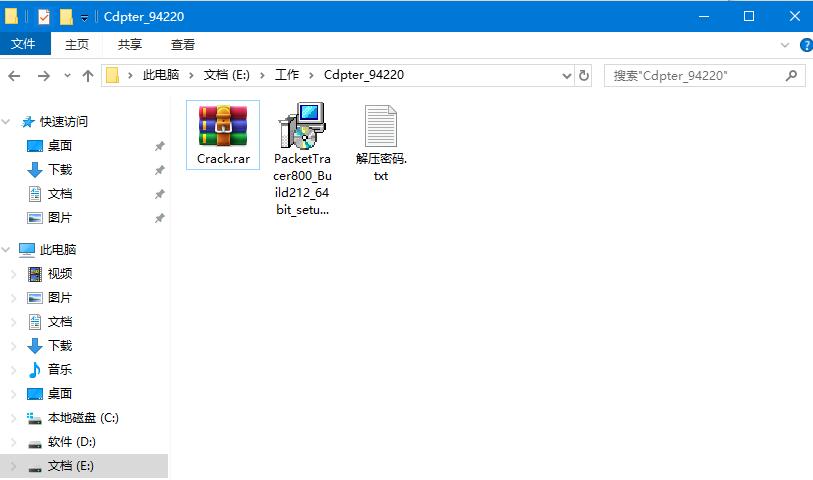813x480 pixels.
Task: Click the folder icon in the title bar
Action: pyautogui.click(x=11, y=17)
